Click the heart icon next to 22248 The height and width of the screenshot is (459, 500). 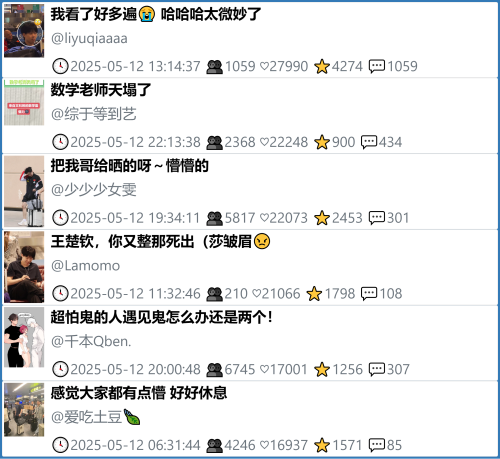coord(264,142)
